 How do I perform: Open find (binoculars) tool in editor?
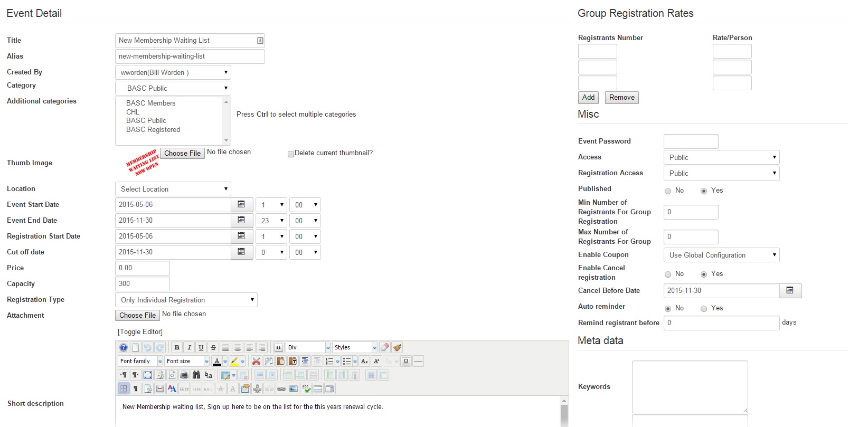(x=196, y=375)
